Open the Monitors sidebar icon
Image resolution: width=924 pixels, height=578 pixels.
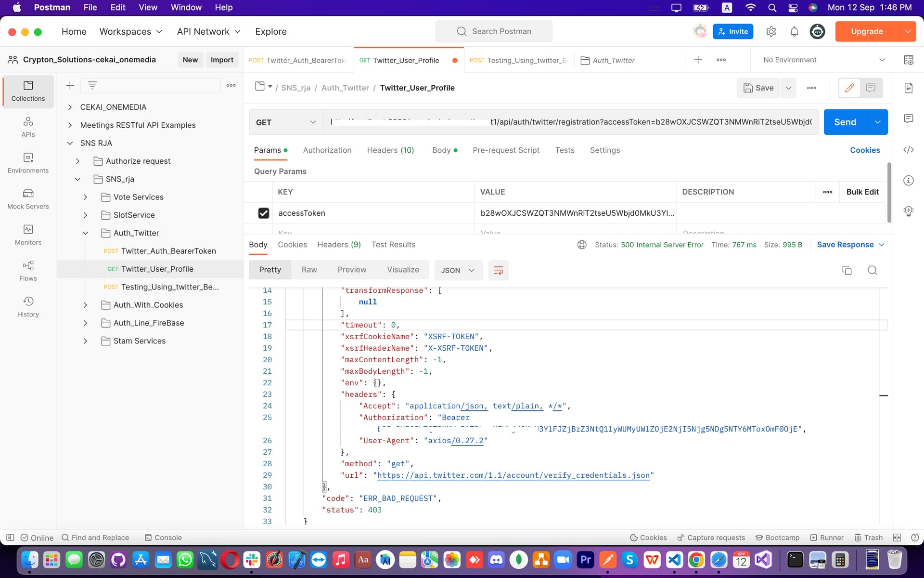coord(28,235)
